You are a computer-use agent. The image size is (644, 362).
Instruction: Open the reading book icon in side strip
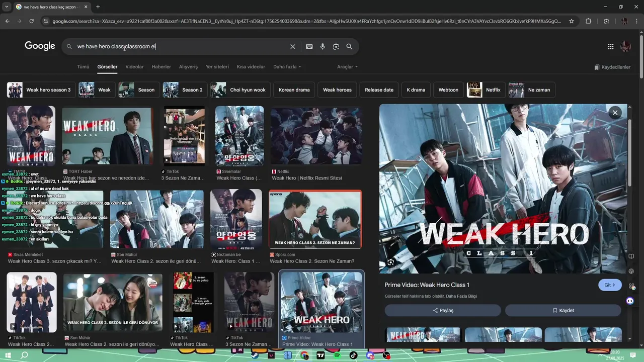(x=631, y=256)
